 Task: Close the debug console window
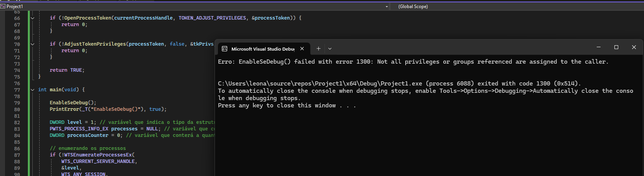click(634, 47)
